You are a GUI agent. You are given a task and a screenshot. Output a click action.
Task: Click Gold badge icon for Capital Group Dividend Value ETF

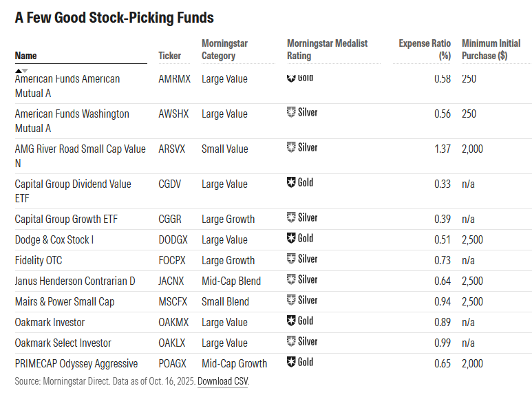coord(291,182)
